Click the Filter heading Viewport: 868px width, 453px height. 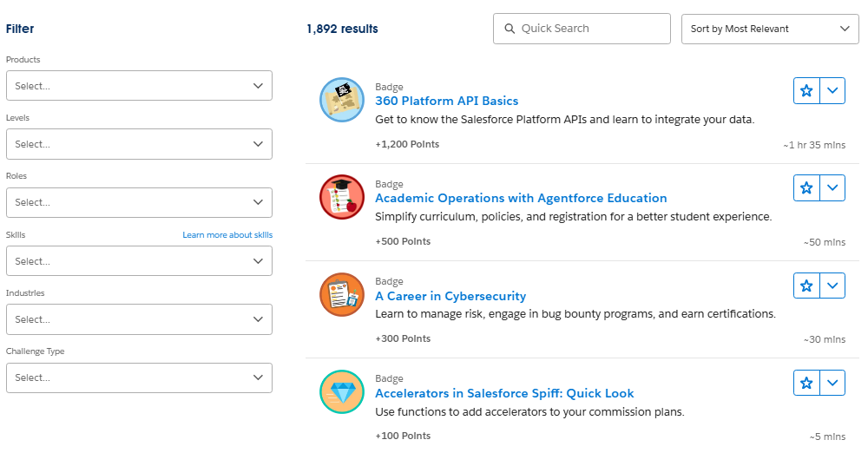click(x=20, y=29)
